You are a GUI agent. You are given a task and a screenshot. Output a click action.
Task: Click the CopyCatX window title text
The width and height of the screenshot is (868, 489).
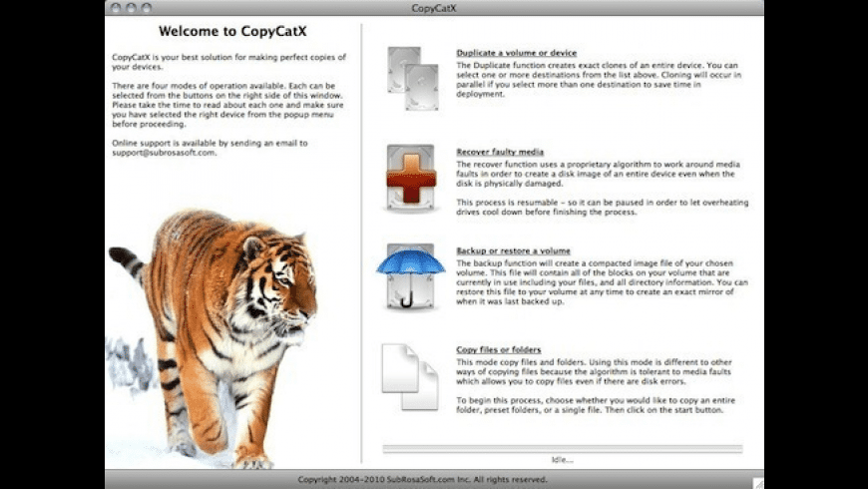(x=434, y=8)
